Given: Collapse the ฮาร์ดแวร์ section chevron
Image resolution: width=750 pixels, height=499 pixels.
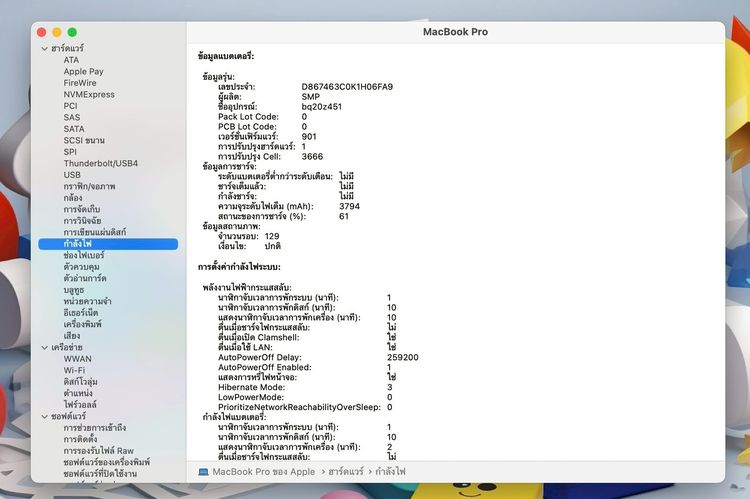Looking at the screenshot, I should (44, 49).
